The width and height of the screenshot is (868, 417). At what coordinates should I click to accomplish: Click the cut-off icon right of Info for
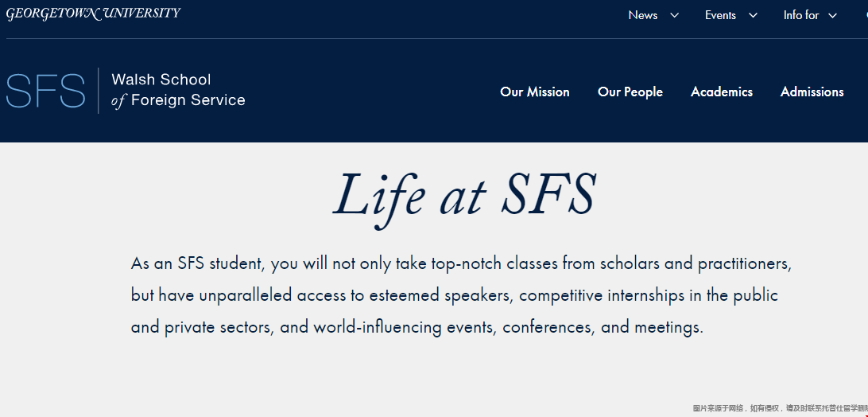point(865,16)
